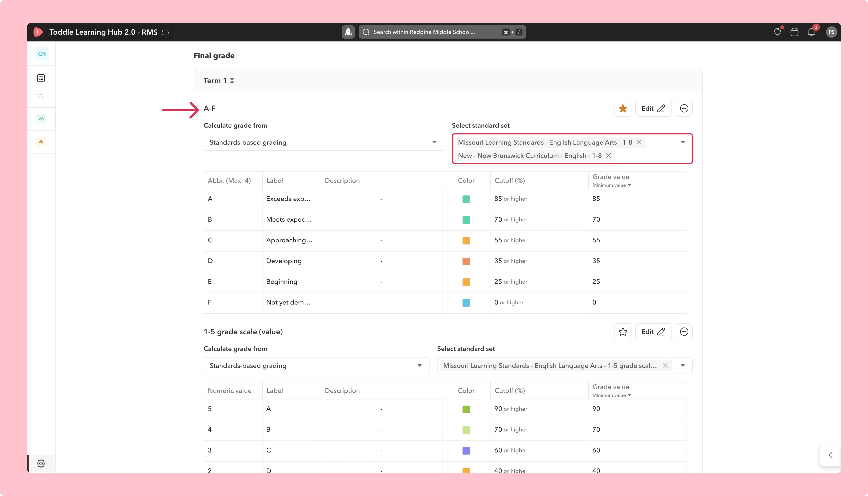Remove Missouri Learning Standards 1-8 tag

[639, 142]
